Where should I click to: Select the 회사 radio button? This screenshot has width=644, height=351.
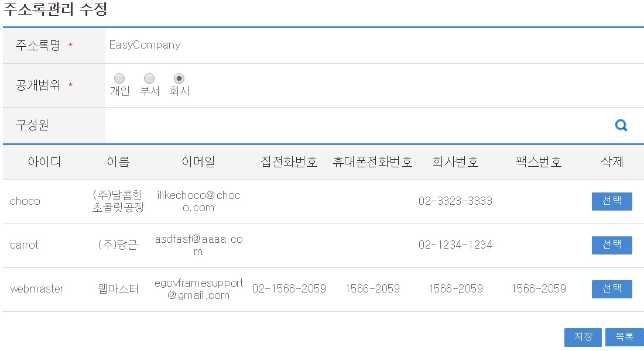pyautogui.click(x=179, y=78)
